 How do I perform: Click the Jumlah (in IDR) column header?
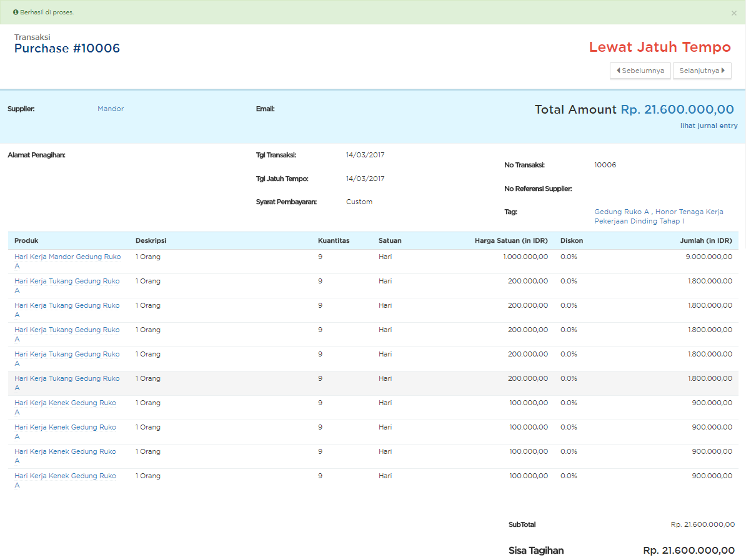tap(705, 240)
